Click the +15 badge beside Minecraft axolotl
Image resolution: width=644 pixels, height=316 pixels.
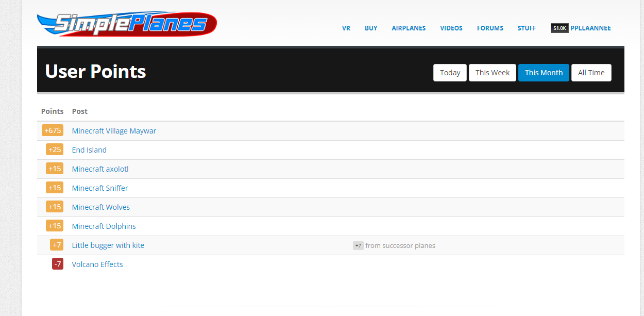coord(55,169)
